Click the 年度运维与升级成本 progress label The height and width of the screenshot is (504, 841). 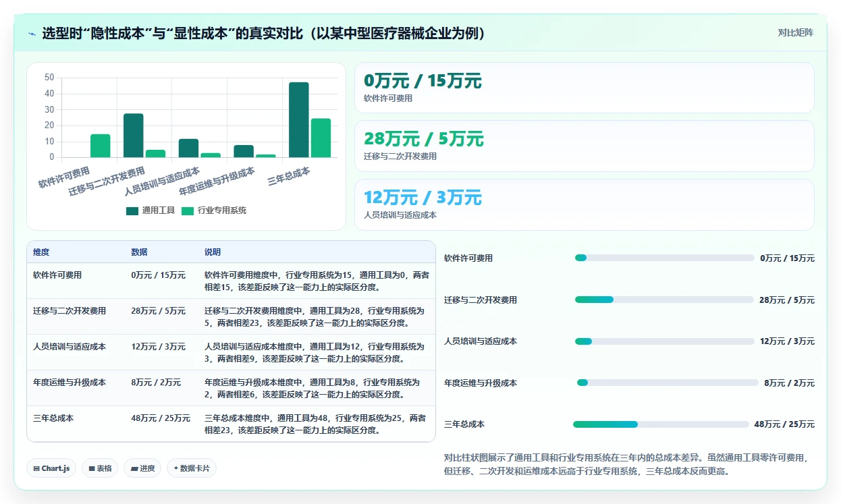click(481, 383)
